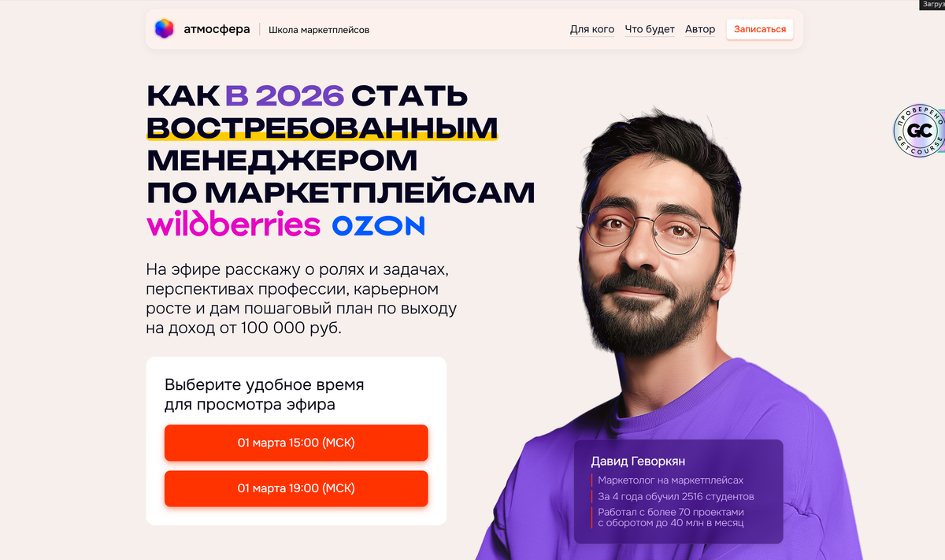Click the line За 4 года обучил 2516 студентов
The height and width of the screenshot is (560, 945).
point(676,496)
